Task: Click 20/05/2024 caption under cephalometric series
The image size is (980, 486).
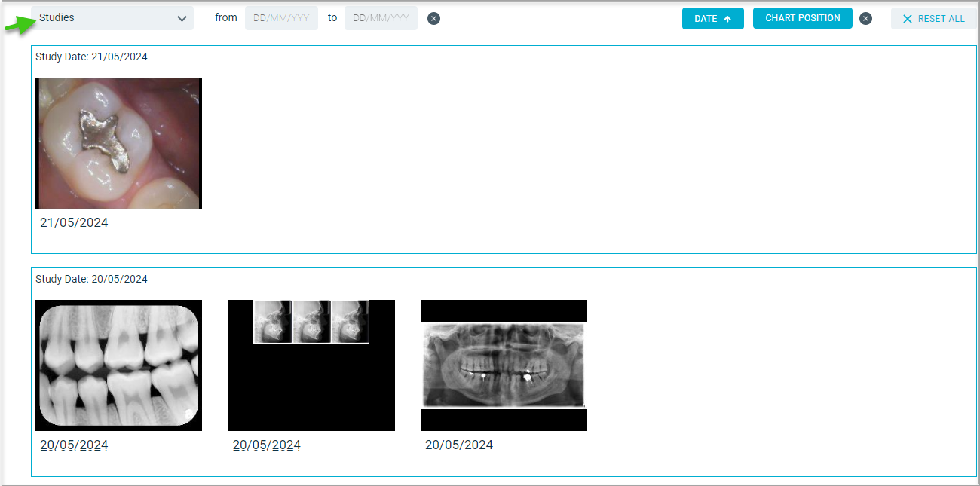Action: click(x=267, y=445)
